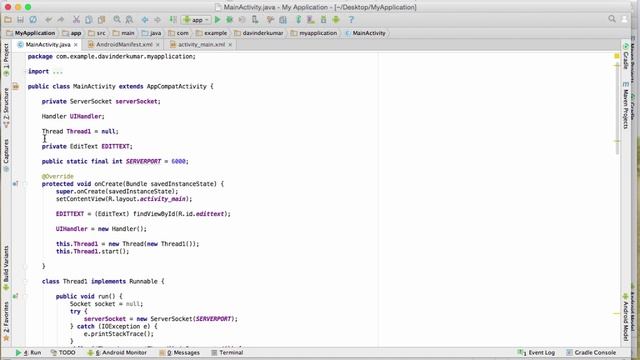
Task: Close the activity_main.xml tab
Action: coord(230,44)
